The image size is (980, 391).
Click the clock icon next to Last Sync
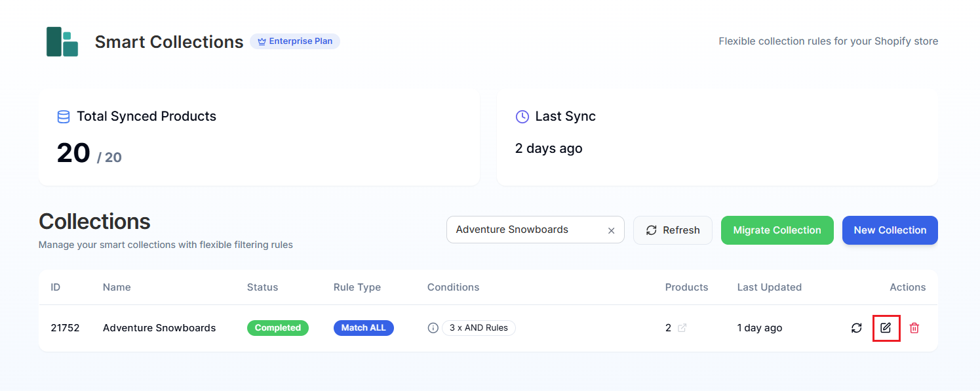point(521,116)
